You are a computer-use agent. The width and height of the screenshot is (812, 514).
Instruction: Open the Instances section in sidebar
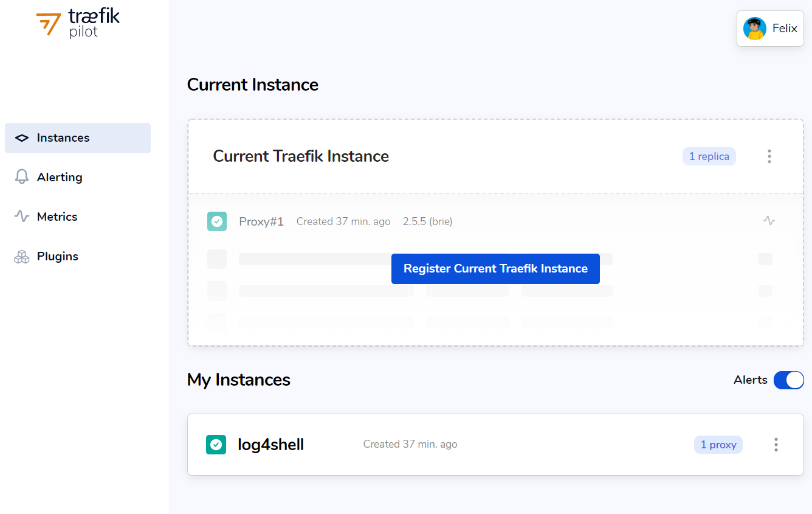[x=78, y=138]
